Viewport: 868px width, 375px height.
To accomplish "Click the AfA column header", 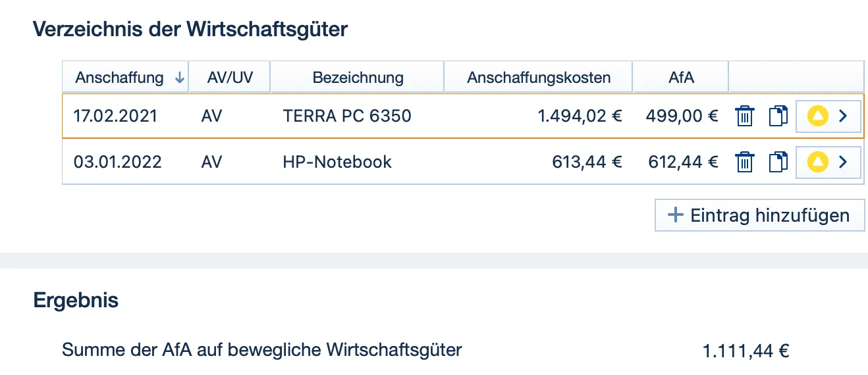I will (x=681, y=78).
